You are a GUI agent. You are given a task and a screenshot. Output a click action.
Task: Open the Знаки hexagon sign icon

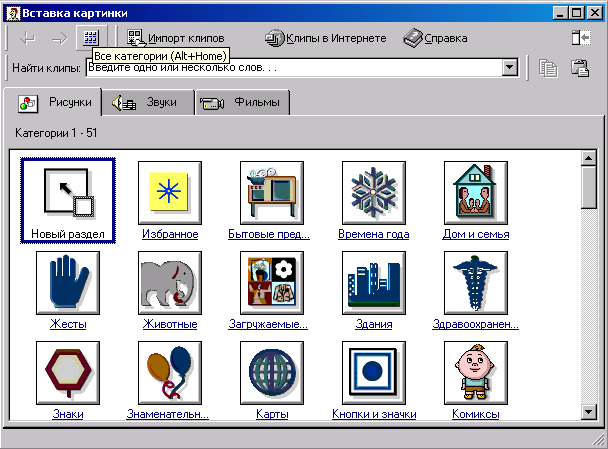pos(68,373)
